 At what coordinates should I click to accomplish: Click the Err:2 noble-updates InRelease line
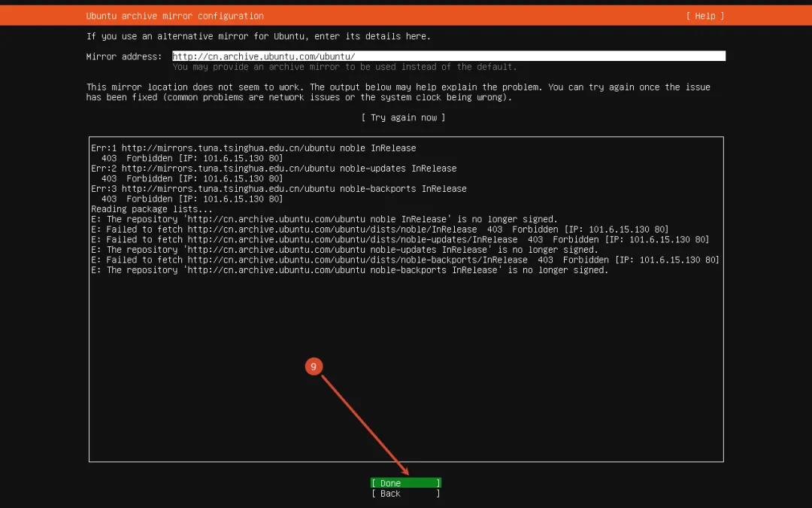pos(274,169)
